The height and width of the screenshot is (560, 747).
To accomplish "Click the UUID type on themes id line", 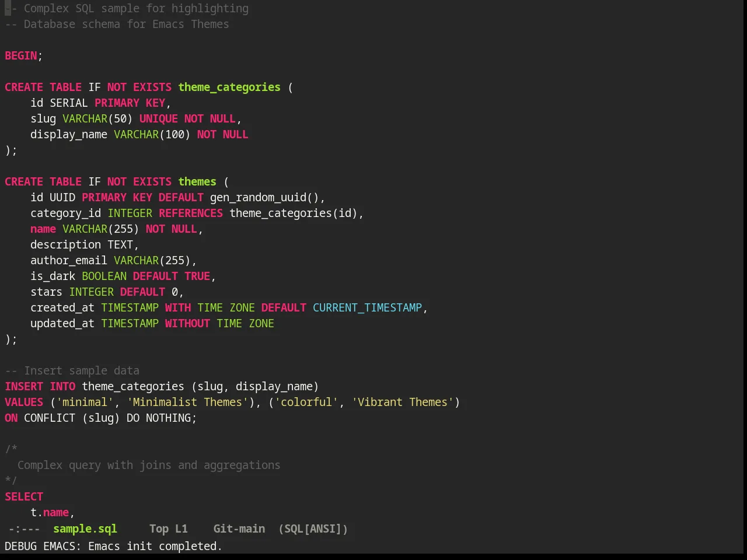I will coord(62,198).
